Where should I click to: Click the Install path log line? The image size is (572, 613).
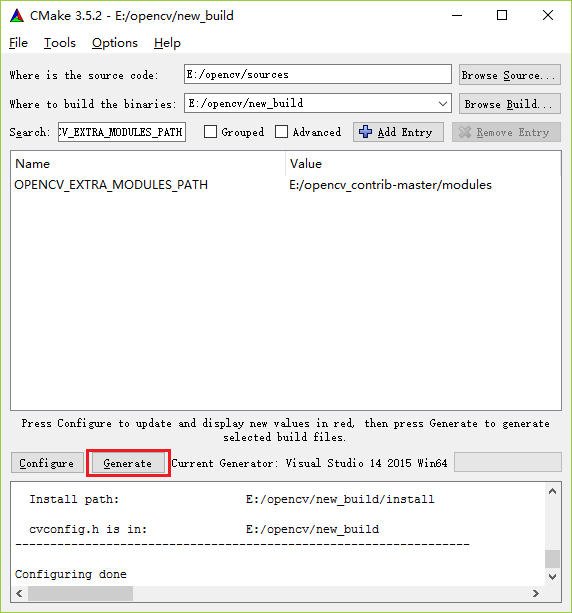[232, 499]
